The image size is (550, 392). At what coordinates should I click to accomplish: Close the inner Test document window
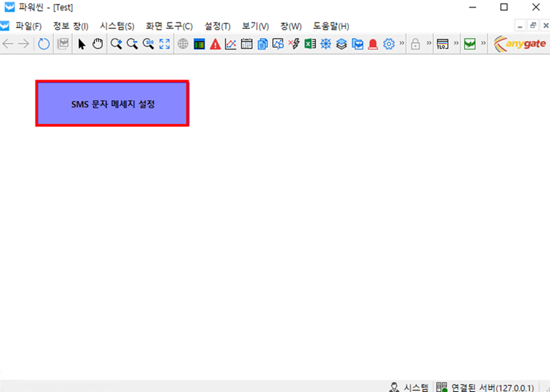pyautogui.click(x=545, y=26)
